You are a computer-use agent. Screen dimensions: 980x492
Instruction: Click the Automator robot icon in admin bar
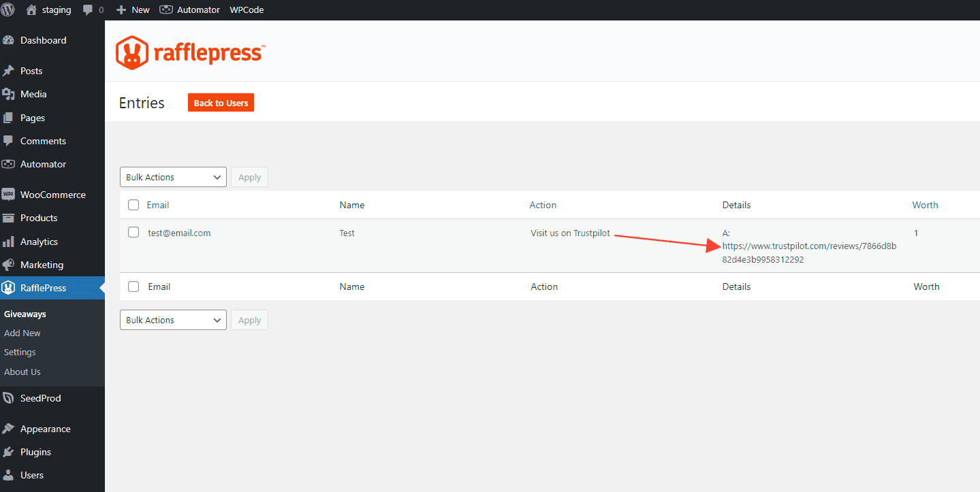pyautogui.click(x=166, y=10)
